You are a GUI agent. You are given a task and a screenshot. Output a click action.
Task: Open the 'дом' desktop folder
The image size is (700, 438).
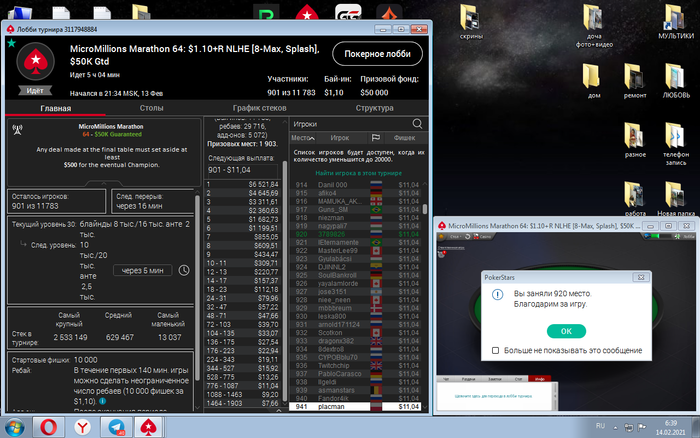coord(594,81)
